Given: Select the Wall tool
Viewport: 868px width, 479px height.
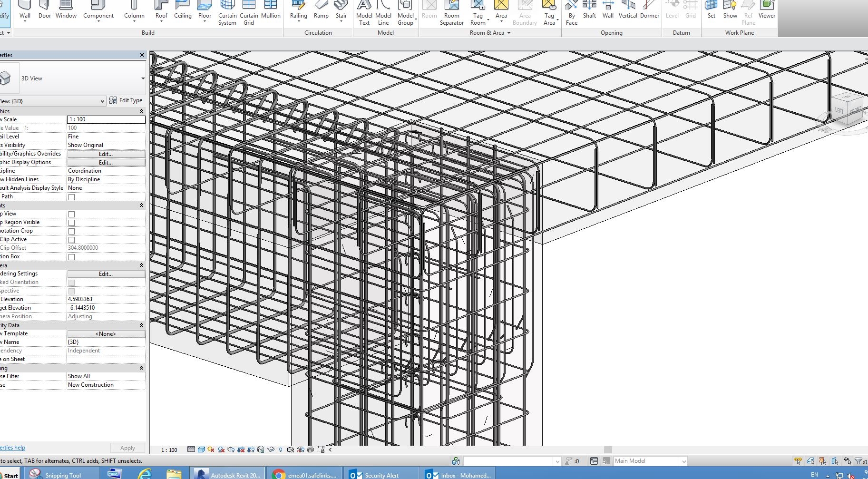Looking at the screenshot, I should [x=25, y=10].
